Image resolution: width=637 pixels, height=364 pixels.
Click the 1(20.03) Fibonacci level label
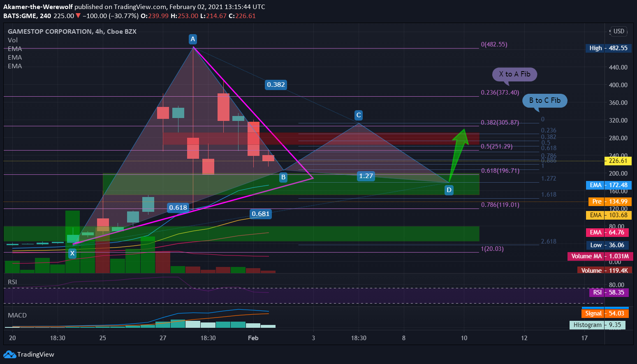click(492, 249)
